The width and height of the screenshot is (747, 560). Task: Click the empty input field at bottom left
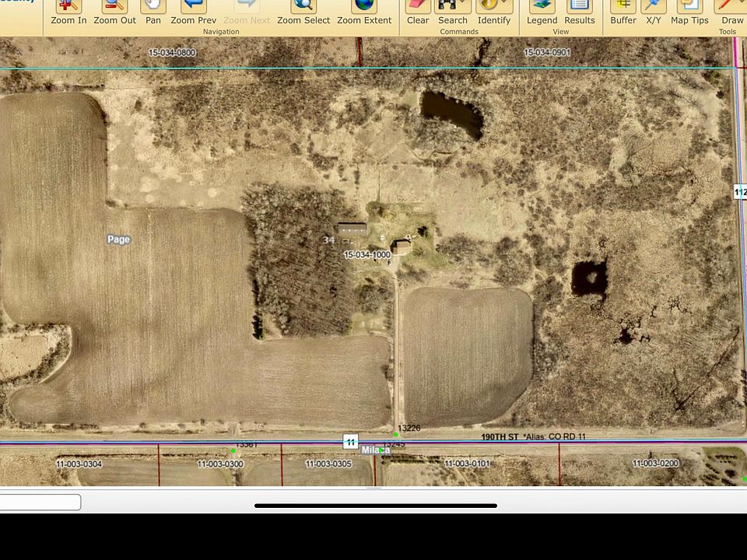[x=40, y=502]
